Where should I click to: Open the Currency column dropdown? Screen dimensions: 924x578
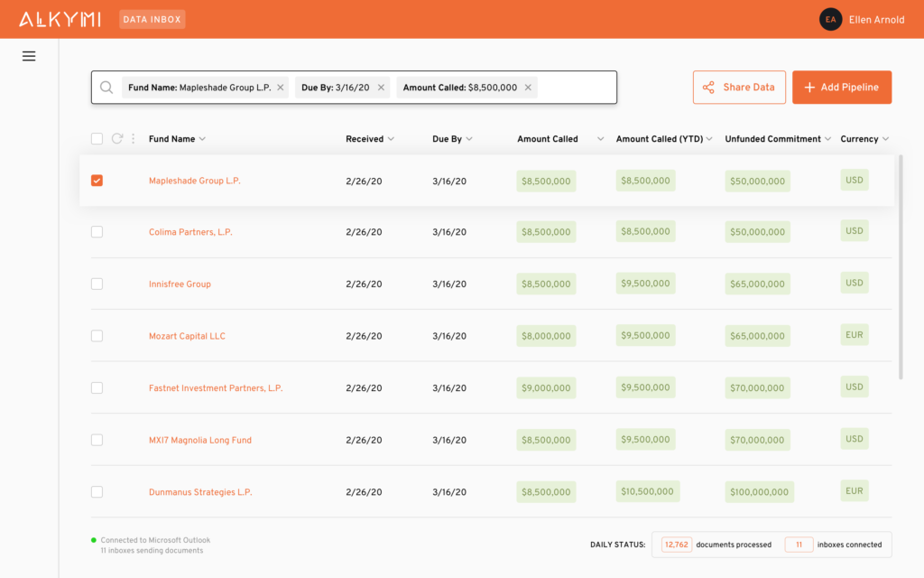(886, 139)
